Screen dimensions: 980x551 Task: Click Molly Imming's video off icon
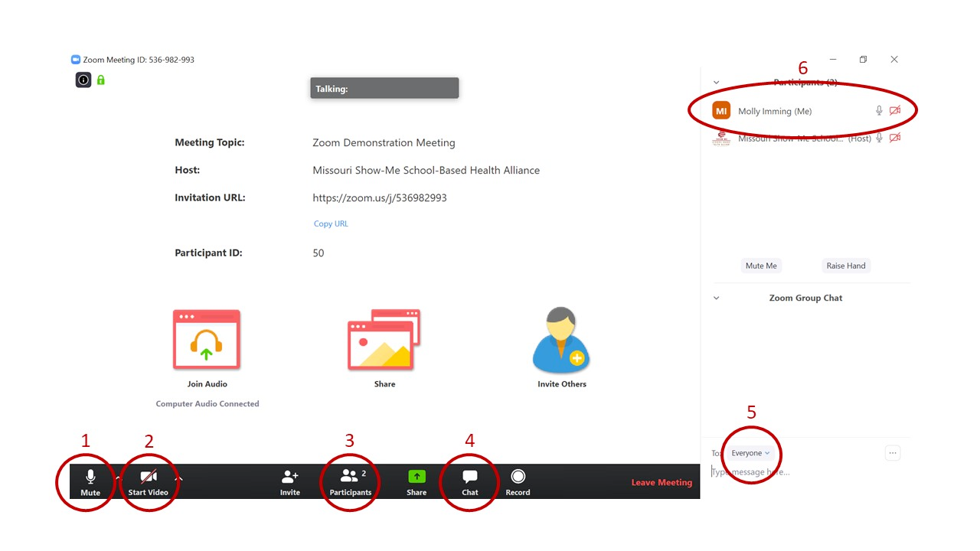point(895,111)
